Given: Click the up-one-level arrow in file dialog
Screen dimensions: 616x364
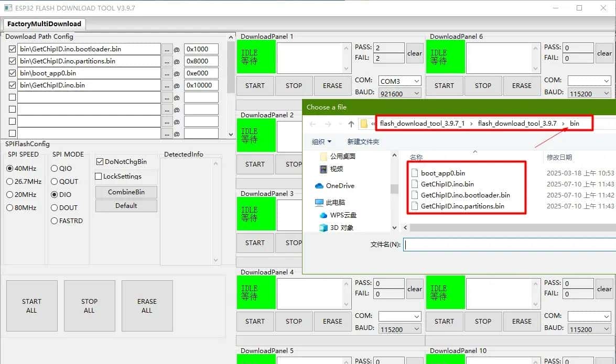Looking at the screenshot, I should point(350,124).
